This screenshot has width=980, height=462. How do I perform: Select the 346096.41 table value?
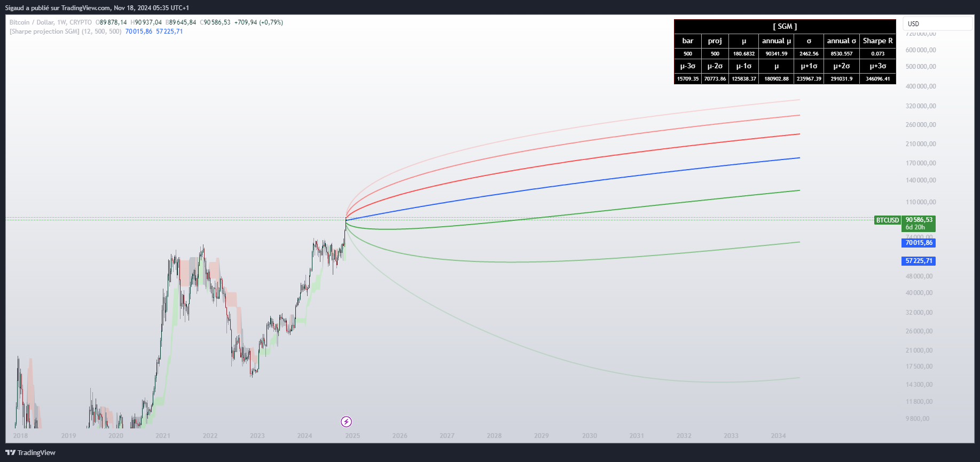(x=878, y=78)
